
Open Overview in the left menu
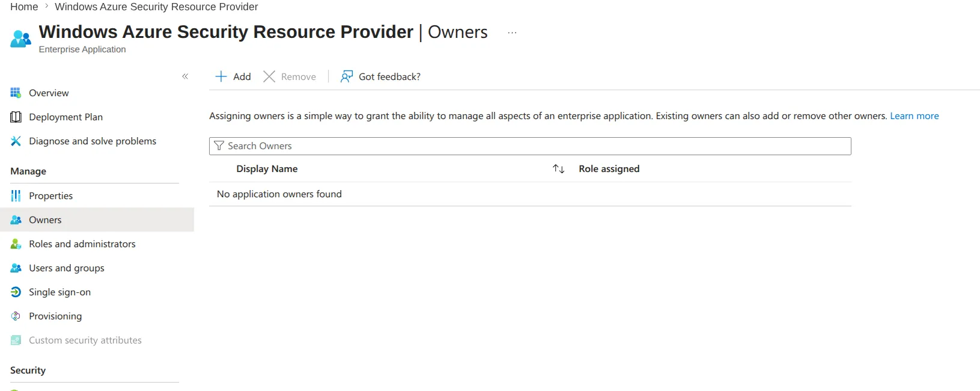[x=49, y=93]
